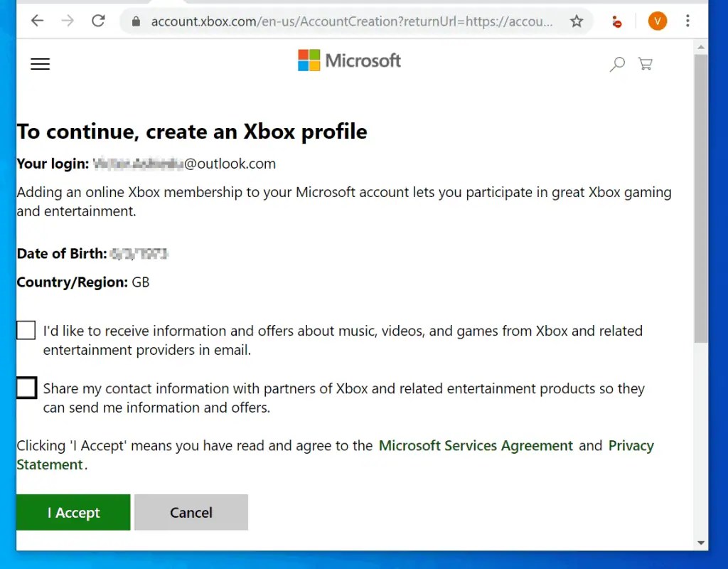Open the shopping cart
Screen dimensions: 728x569
[645, 63]
